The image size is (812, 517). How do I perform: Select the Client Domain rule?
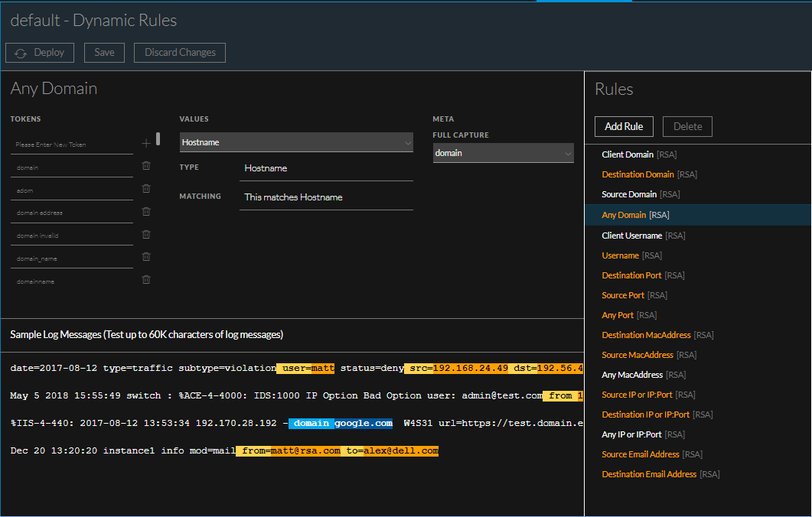pos(627,154)
